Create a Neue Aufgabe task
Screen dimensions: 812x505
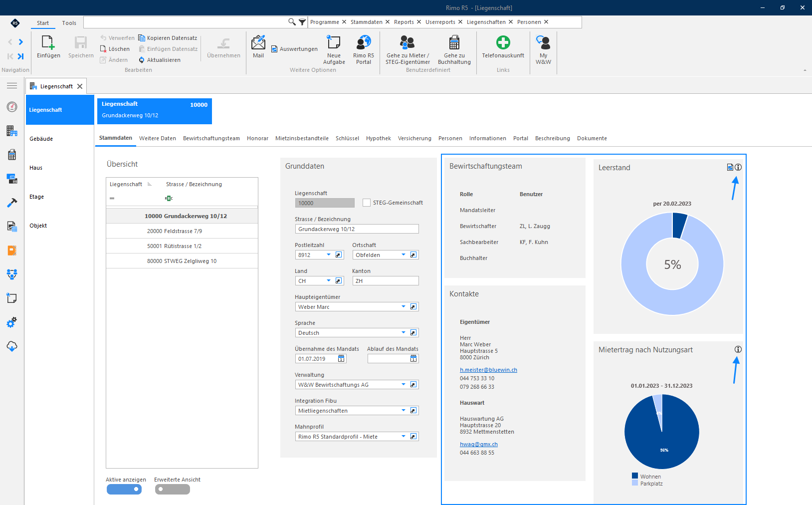click(x=334, y=50)
